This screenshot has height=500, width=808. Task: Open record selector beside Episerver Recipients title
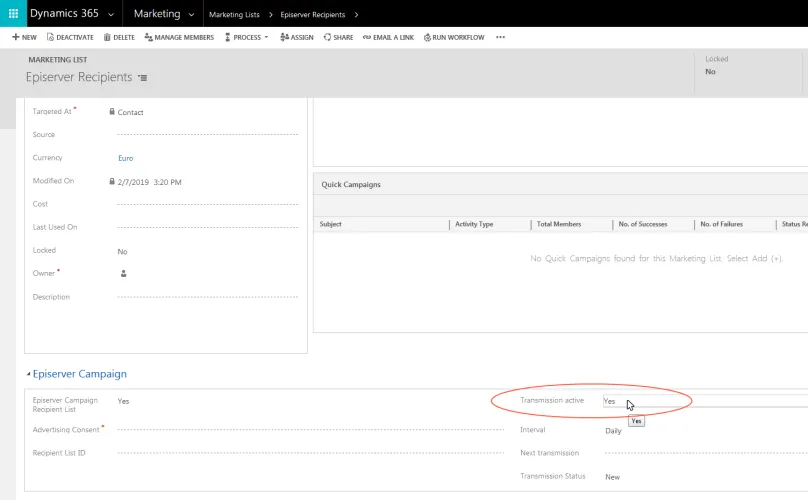143,78
